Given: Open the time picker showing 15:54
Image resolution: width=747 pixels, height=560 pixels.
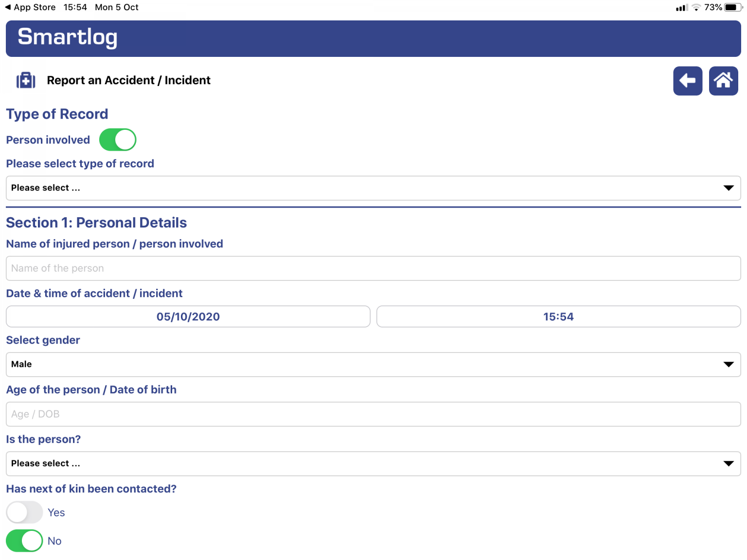Looking at the screenshot, I should (x=558, y=316).
